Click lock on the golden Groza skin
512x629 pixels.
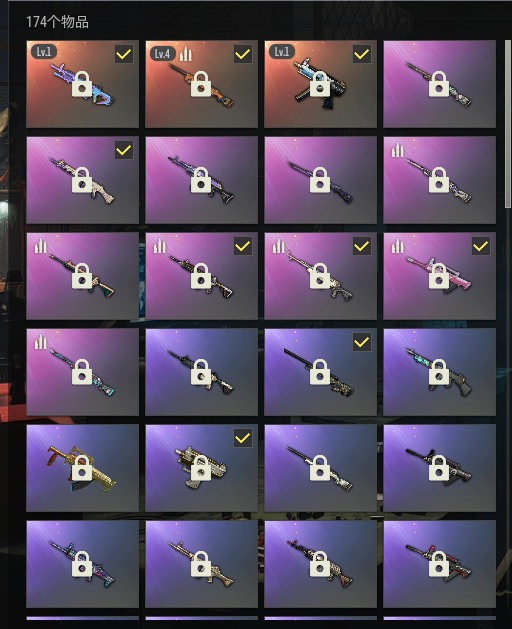82,468
